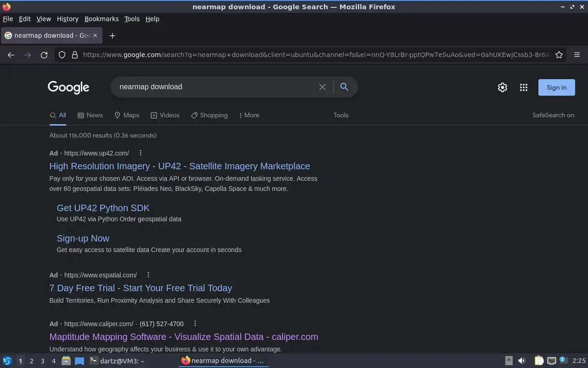Go back to the previous page
The width and height of the screenshot is (588, 368).
[11, 55]
